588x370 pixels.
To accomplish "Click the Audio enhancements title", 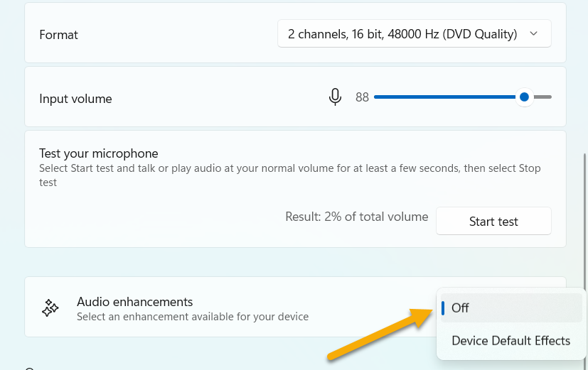I will click(x=135, y=302).
